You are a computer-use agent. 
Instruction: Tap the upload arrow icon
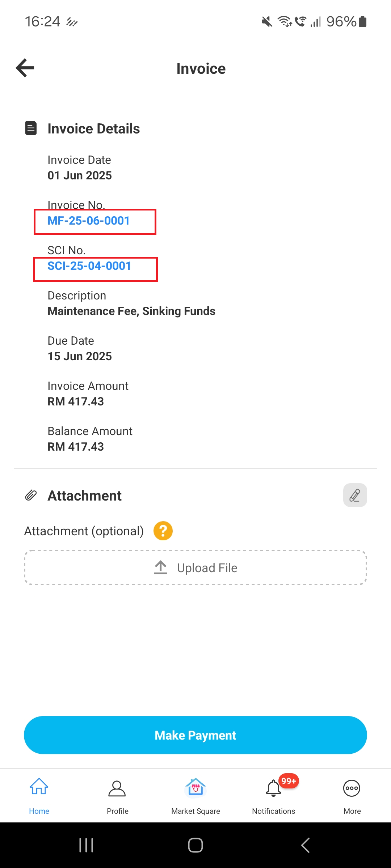(x=161, y=567)
